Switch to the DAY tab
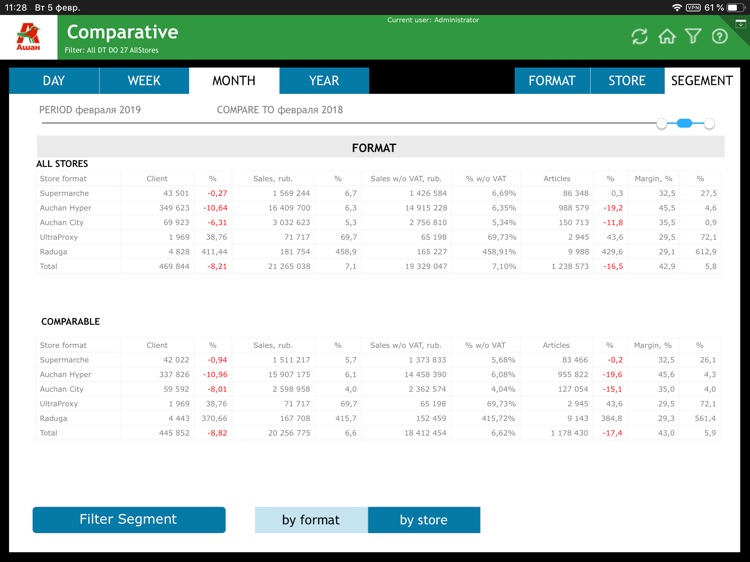 click(x=54, y=80)
